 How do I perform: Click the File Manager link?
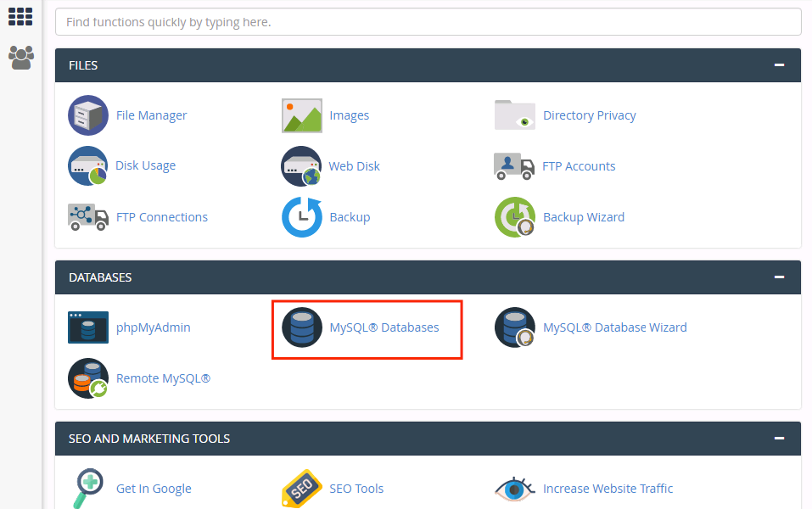click(x=151, y=115)
